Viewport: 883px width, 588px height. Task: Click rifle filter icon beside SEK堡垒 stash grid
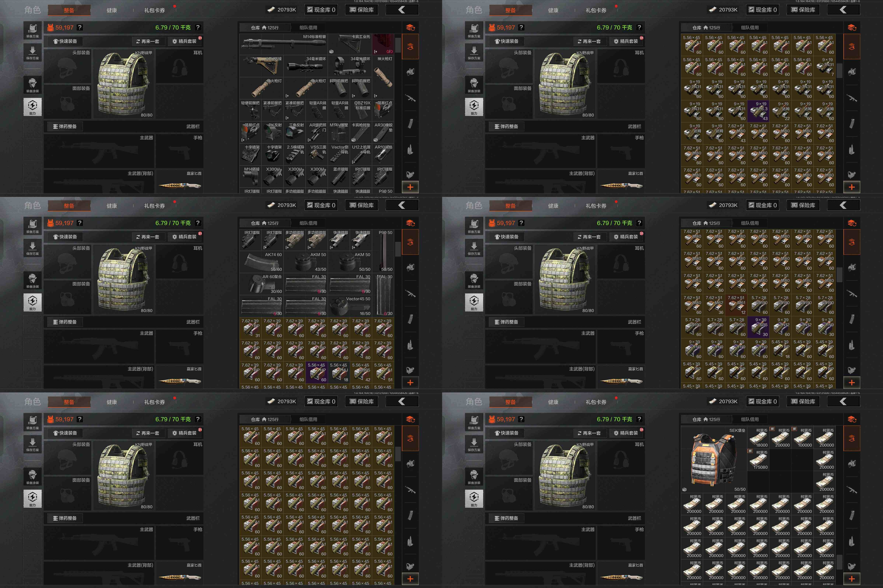(851, 489)
